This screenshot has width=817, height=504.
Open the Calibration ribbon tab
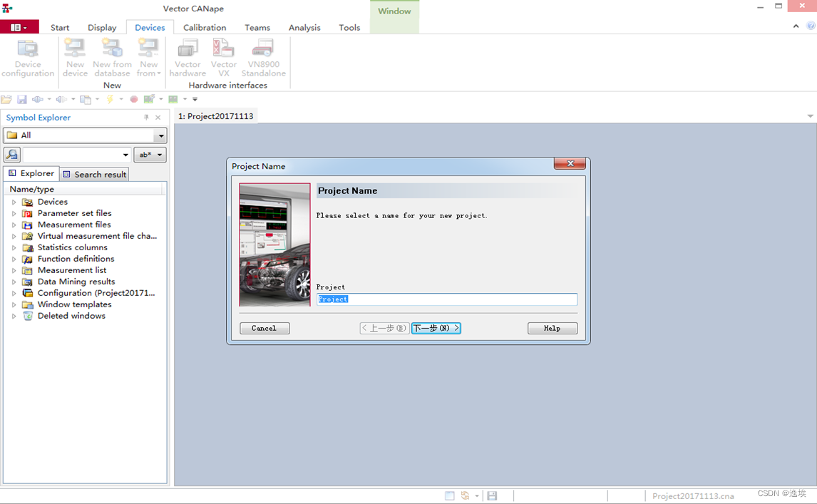point(205,28)
